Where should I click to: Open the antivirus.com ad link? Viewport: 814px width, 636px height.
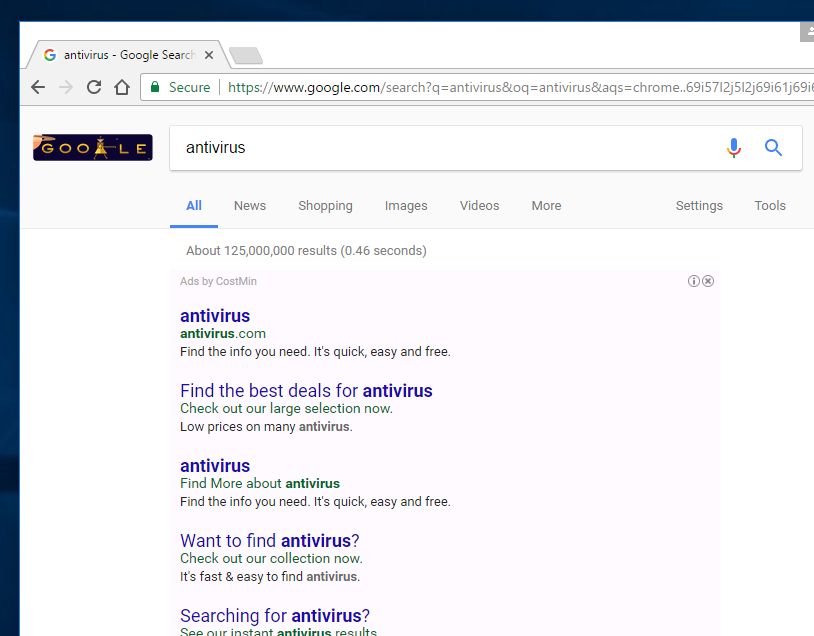[215, 315]
